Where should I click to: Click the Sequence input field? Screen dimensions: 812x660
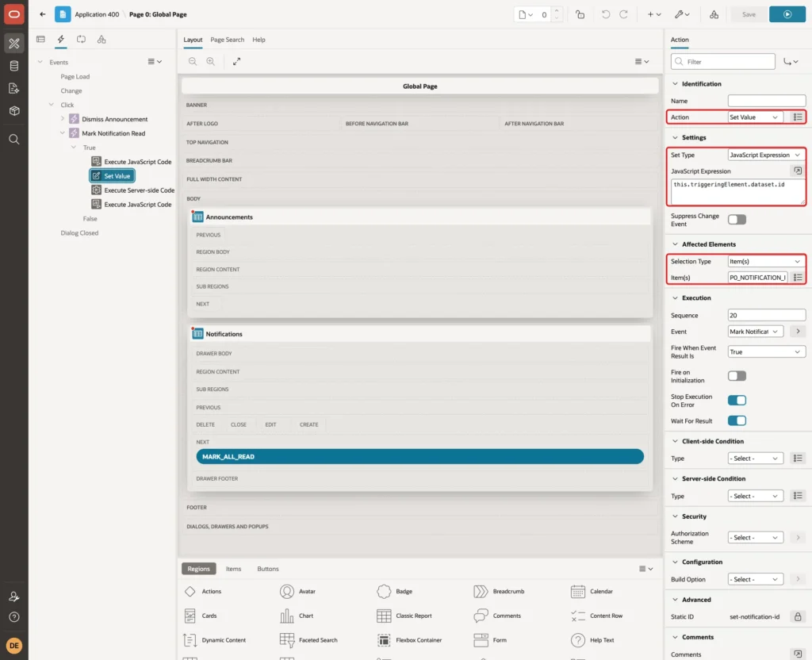pos(767,316)
